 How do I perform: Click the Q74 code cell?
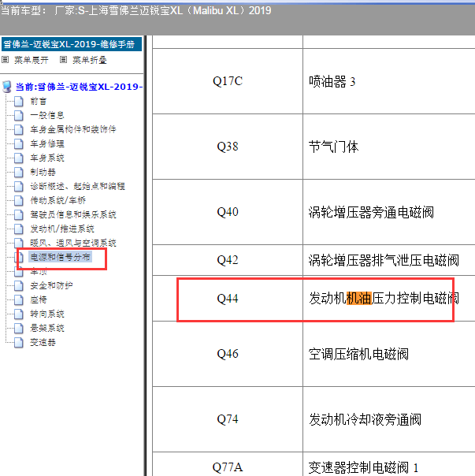pyautogui.click(x=228, y=419)
